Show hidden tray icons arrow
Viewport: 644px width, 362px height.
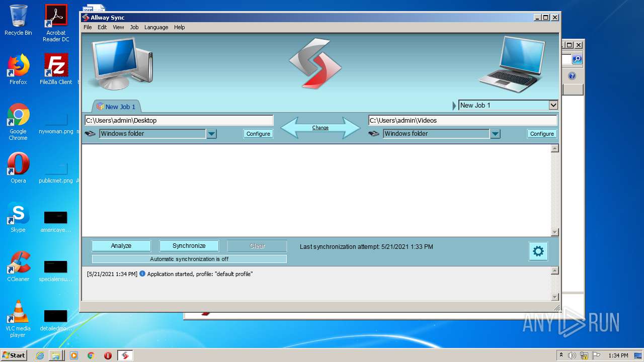point(561,355)
